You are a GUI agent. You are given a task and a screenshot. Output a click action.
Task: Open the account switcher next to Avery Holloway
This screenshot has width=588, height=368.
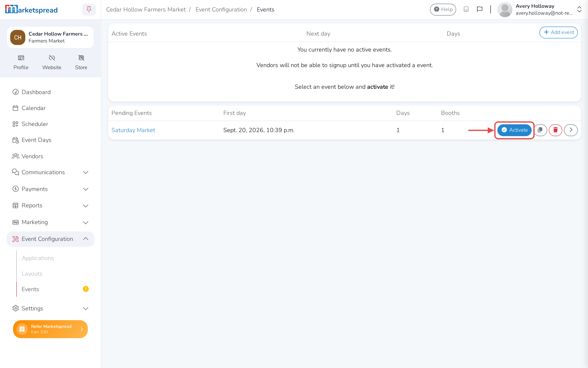point(579,9)
